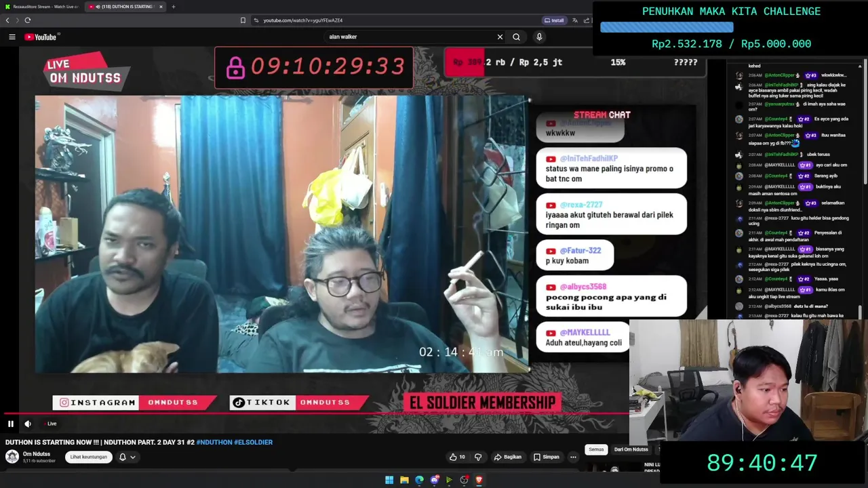Open Om Ndutss channel avatar
Viewport: 868px width, 488px height.
pyautogui.click(x=12, y=457)
